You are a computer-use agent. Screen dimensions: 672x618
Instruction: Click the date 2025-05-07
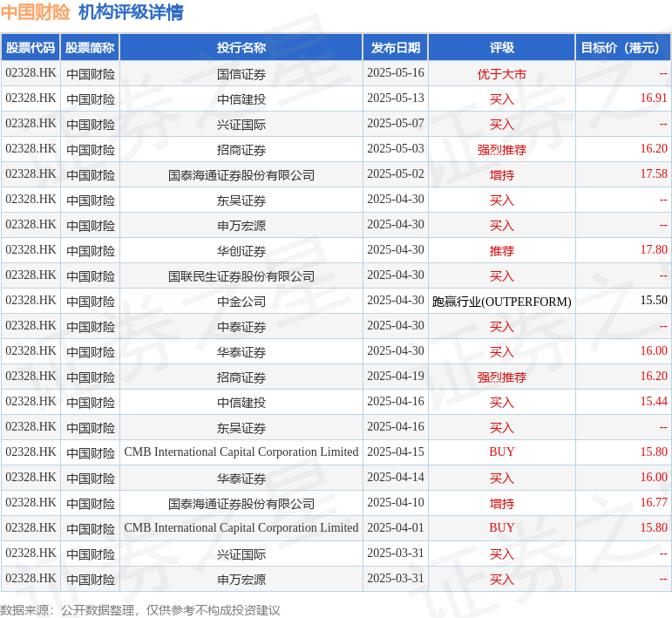click(396, 124)
